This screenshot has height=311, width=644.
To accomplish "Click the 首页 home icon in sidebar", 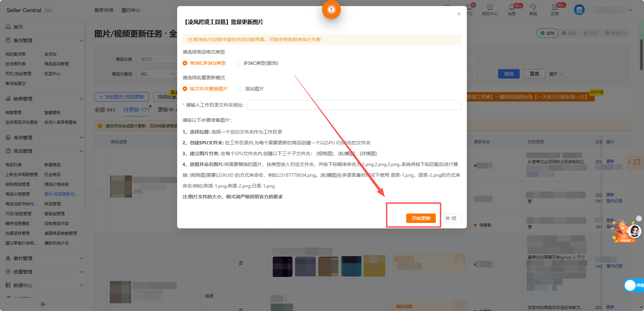I will (8, 27).
